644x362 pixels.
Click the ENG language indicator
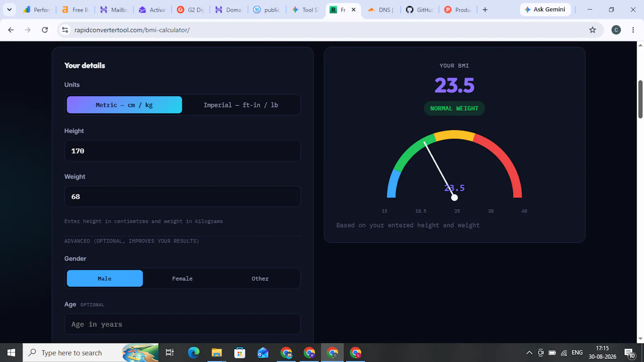click(577, 352)
